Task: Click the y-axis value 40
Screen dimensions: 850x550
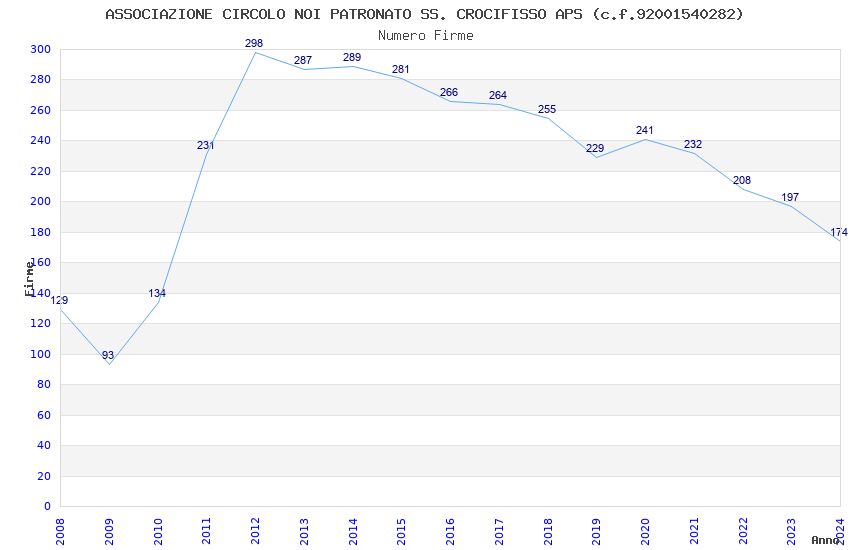Action: click(x=44, y=445)
